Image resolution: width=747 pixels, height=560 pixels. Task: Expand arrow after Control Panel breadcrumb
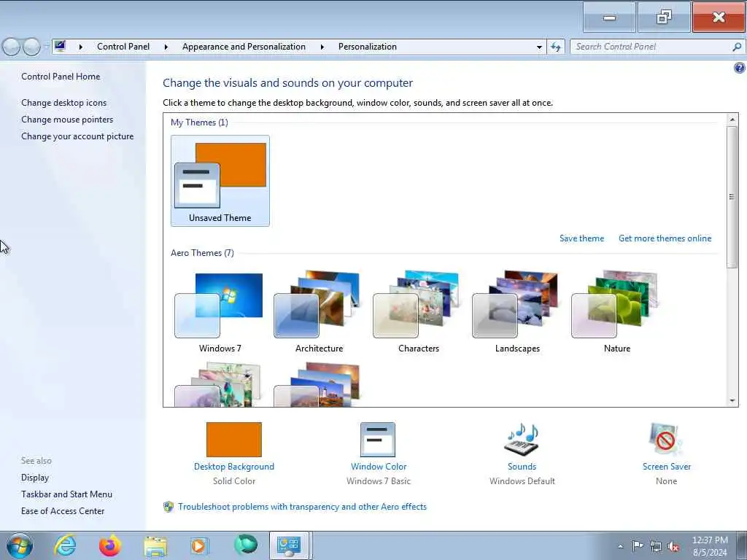pyautogui.click(x=166, y=47)
